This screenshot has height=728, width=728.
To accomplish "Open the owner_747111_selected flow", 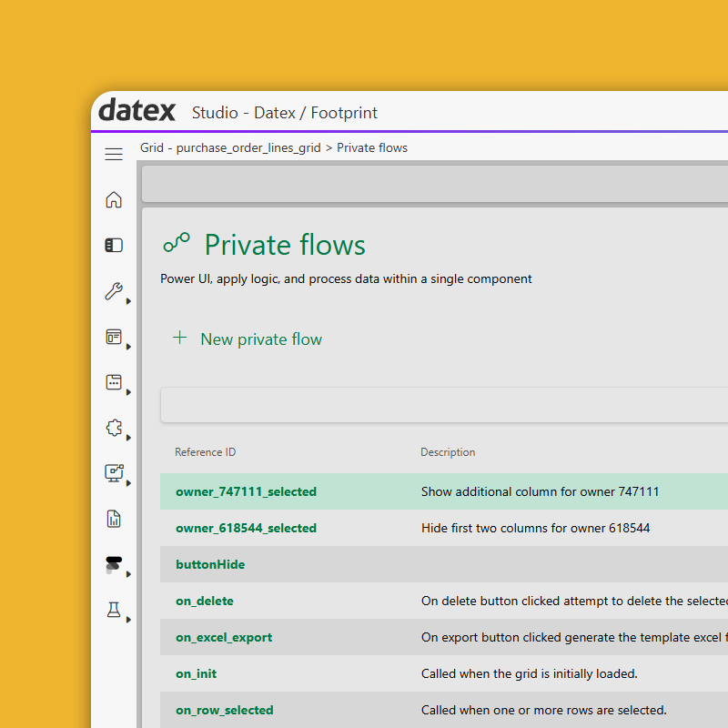I will click(x=246, y=491).
